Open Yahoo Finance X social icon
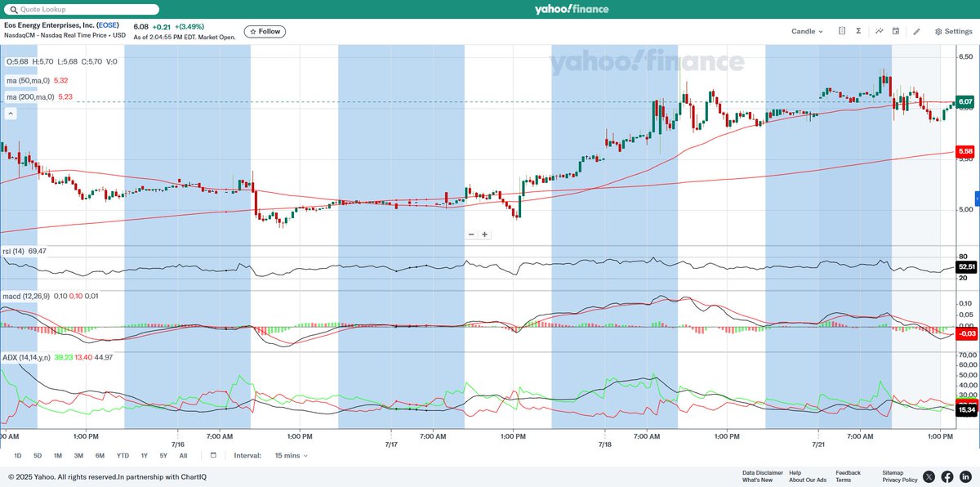 pyautogui.click(x=929, y=476)
